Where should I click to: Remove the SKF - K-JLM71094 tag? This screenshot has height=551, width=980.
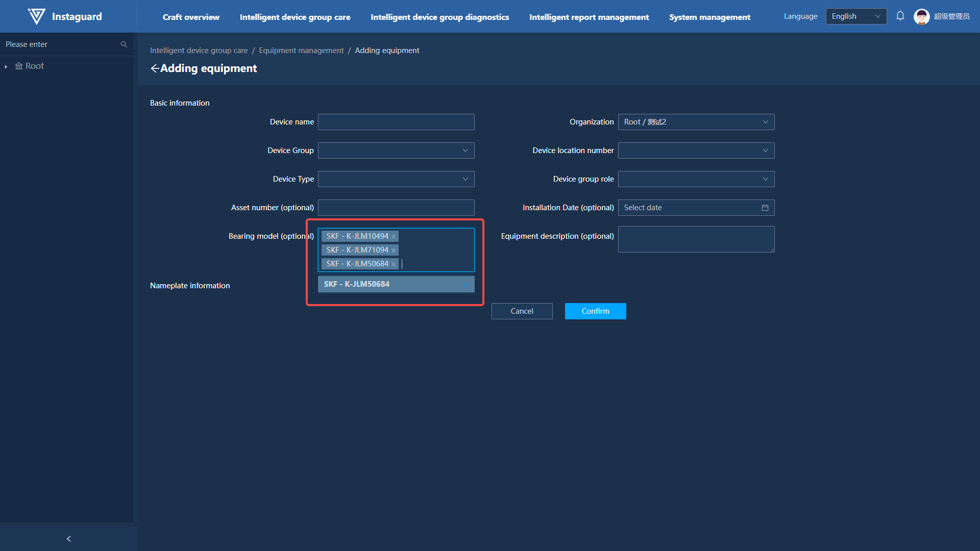point(394,251)
